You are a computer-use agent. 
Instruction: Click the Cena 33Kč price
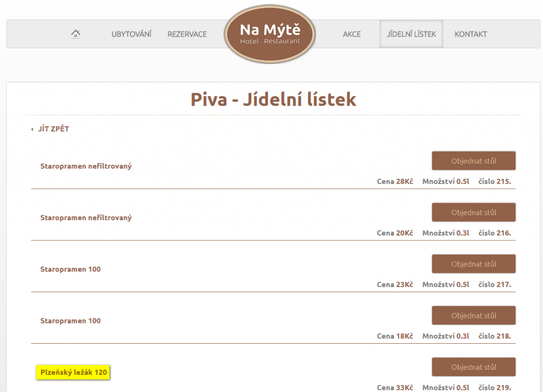pyautogui.click(x=395, y=388)
